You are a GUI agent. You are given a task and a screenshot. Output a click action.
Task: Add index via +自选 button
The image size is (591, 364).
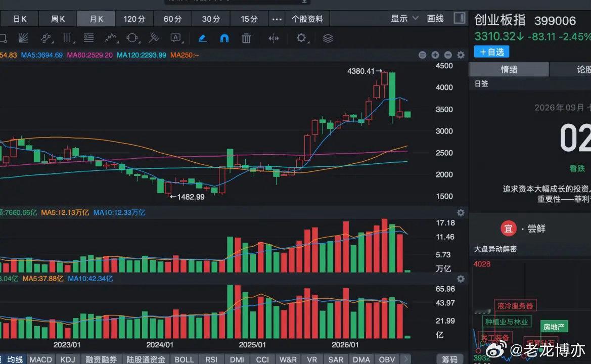[492, 52]
